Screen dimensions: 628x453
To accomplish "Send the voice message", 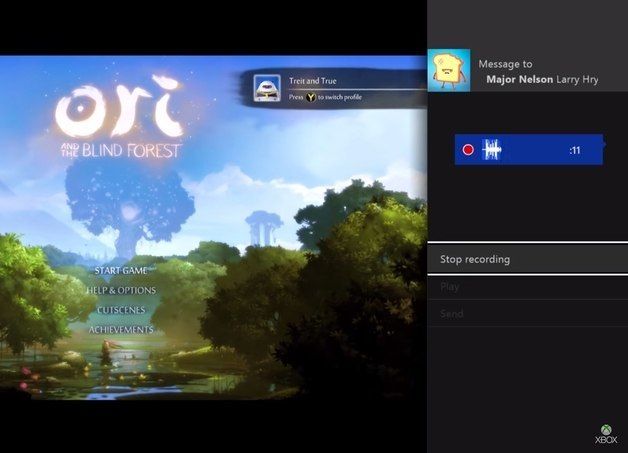I will click(452, 314).
